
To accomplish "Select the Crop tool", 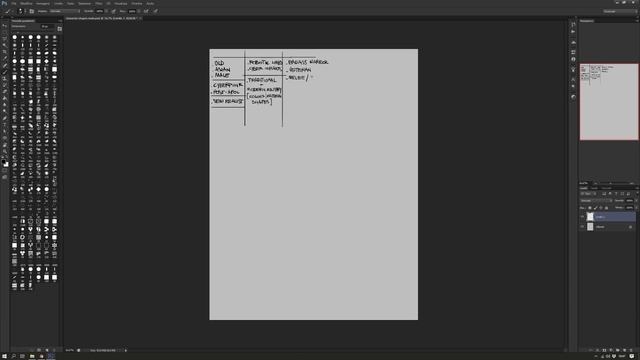I will 4,52.
